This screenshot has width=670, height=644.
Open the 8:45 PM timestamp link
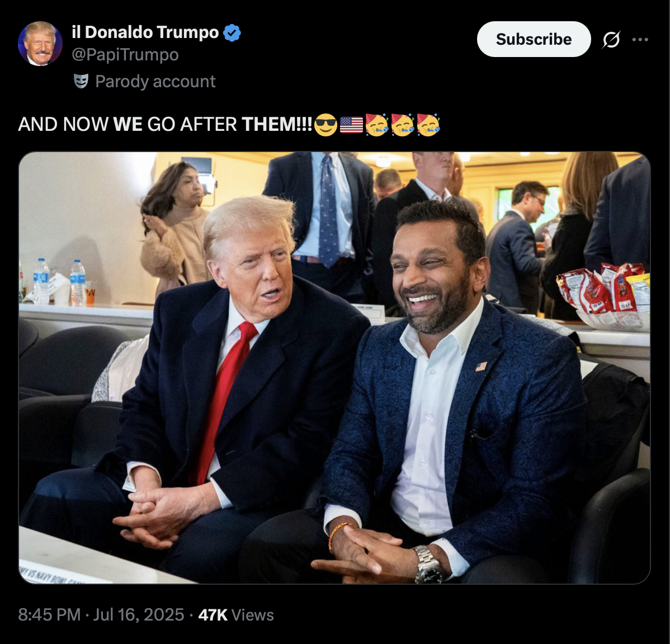point(101,614)
